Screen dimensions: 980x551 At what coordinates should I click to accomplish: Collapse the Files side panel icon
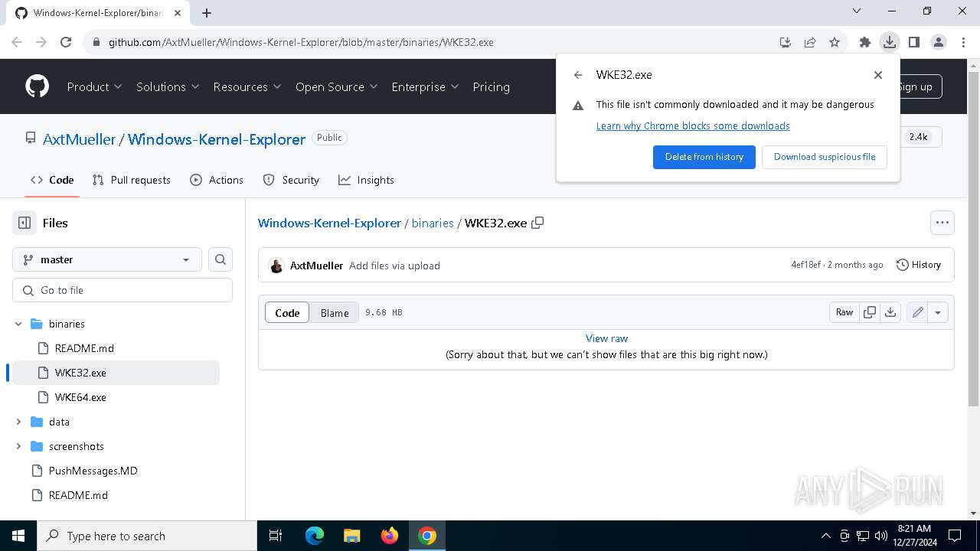(x=24, y=223)
